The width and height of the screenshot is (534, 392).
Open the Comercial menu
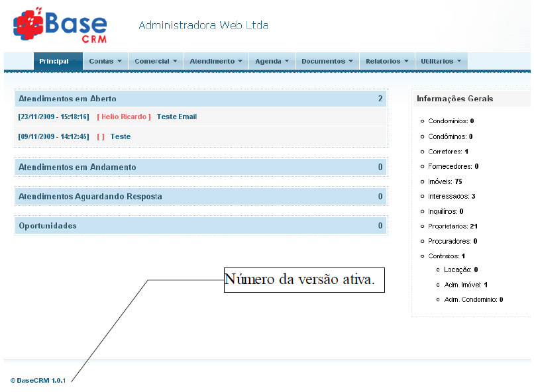[152, 60]
